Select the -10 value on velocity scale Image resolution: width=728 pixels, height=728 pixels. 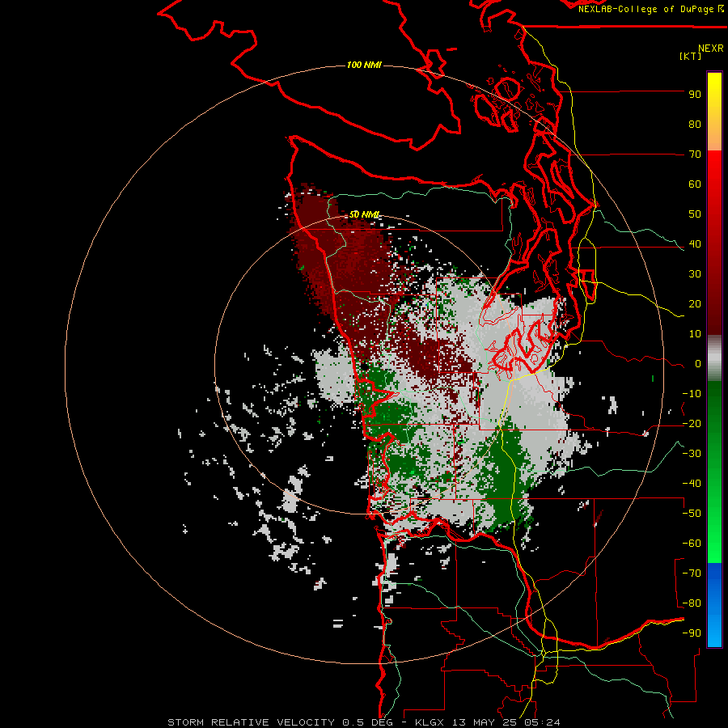[692, 394]
